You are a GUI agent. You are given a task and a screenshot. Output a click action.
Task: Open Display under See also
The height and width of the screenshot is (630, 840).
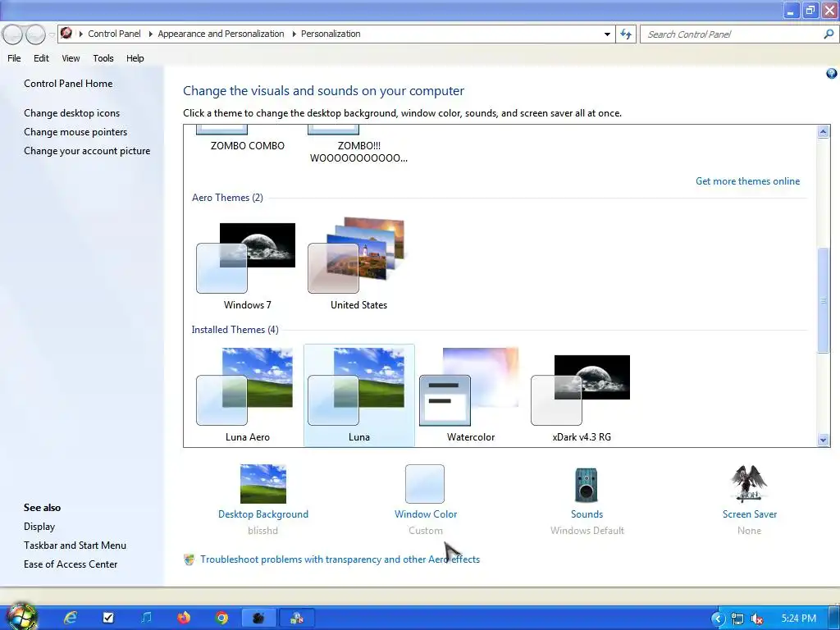[39, 527]
